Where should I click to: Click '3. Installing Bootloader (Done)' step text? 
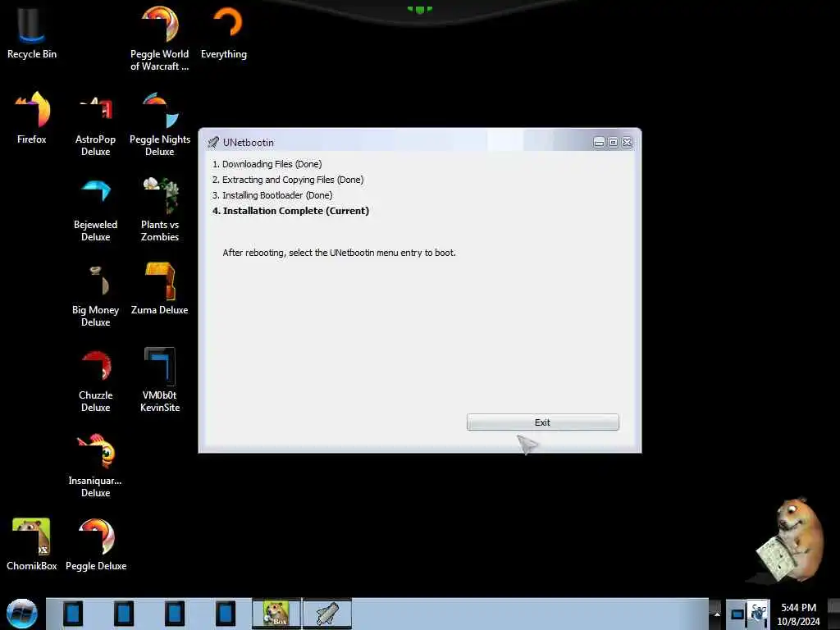[272, 195]
